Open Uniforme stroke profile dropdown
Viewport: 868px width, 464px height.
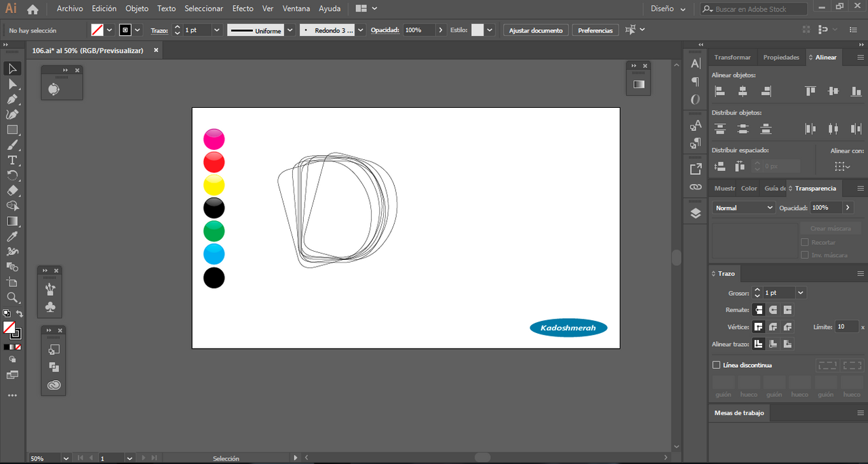(290, 31)
